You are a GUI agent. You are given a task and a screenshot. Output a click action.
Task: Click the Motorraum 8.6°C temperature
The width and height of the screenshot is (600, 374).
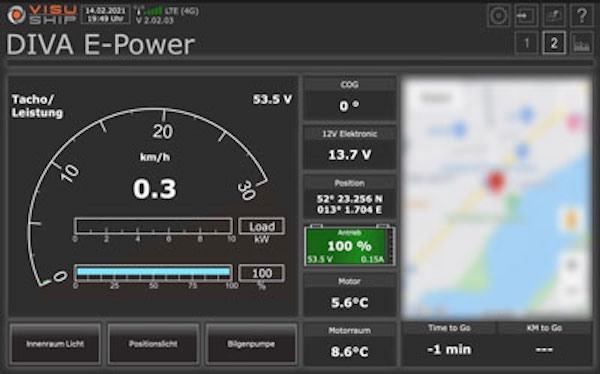[x=350, y=352]
